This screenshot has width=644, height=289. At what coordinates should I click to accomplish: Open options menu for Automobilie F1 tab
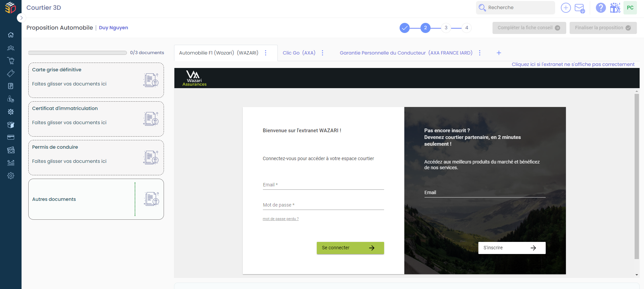266,53
